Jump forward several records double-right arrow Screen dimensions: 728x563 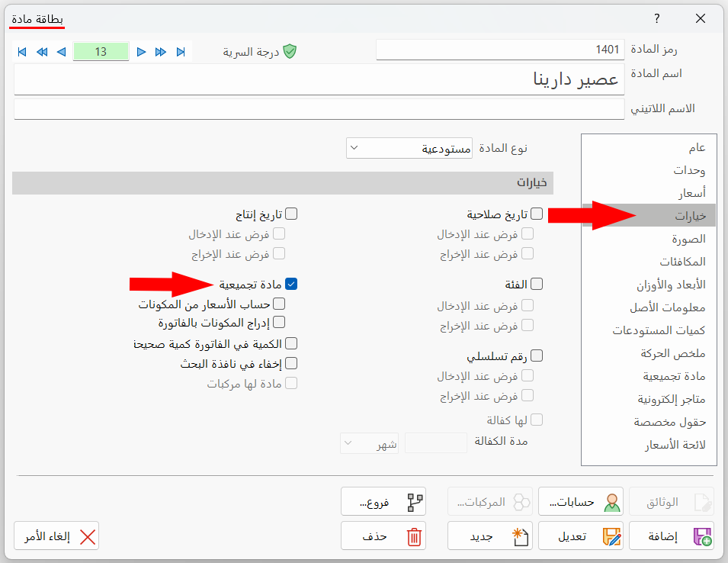(x=161, y=52)
